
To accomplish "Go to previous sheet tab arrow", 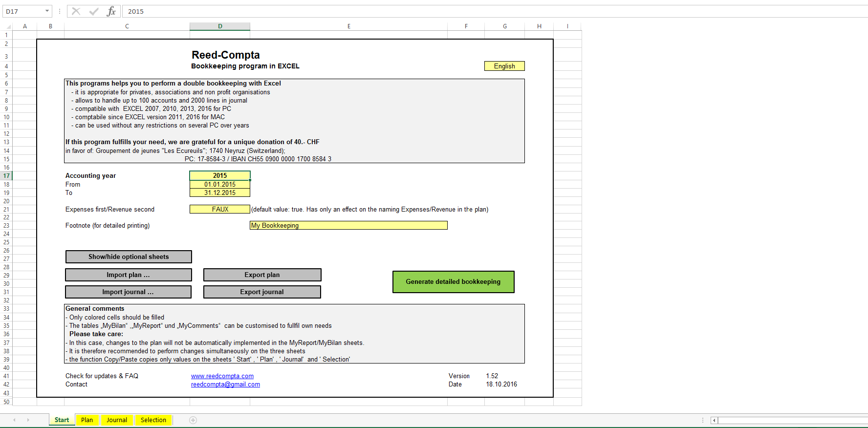I will [x=14, y=420].
